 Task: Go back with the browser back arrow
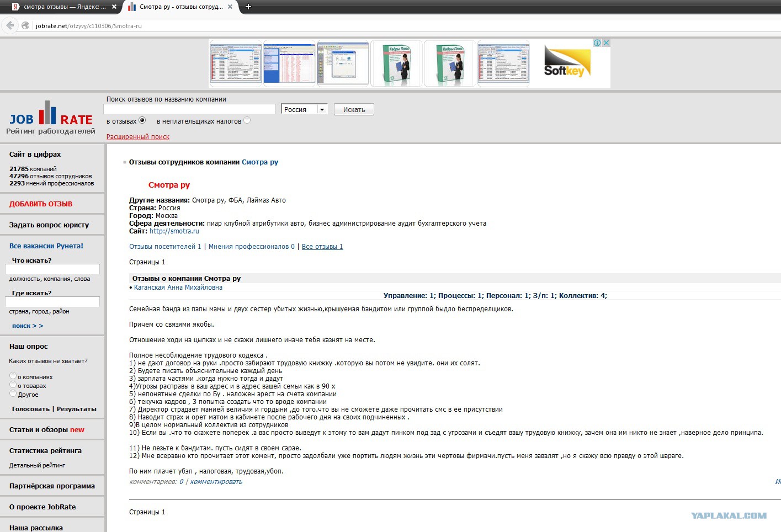point(10,25)
